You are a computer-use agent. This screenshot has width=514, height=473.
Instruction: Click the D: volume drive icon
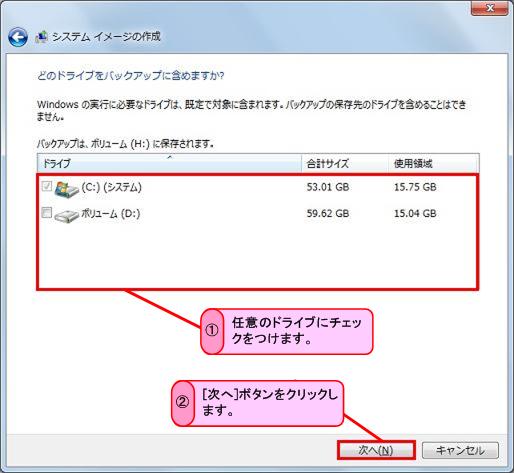click(66, 215)
